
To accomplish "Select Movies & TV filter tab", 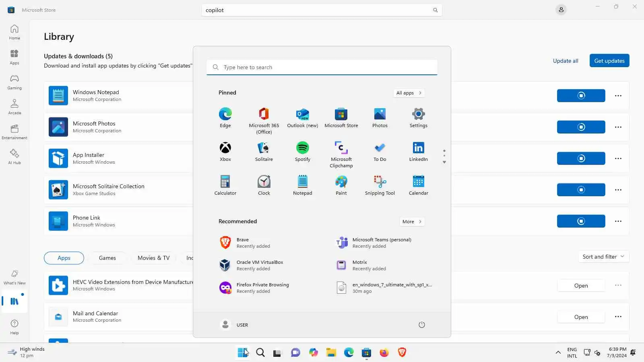I will click(x=154, y=258).
